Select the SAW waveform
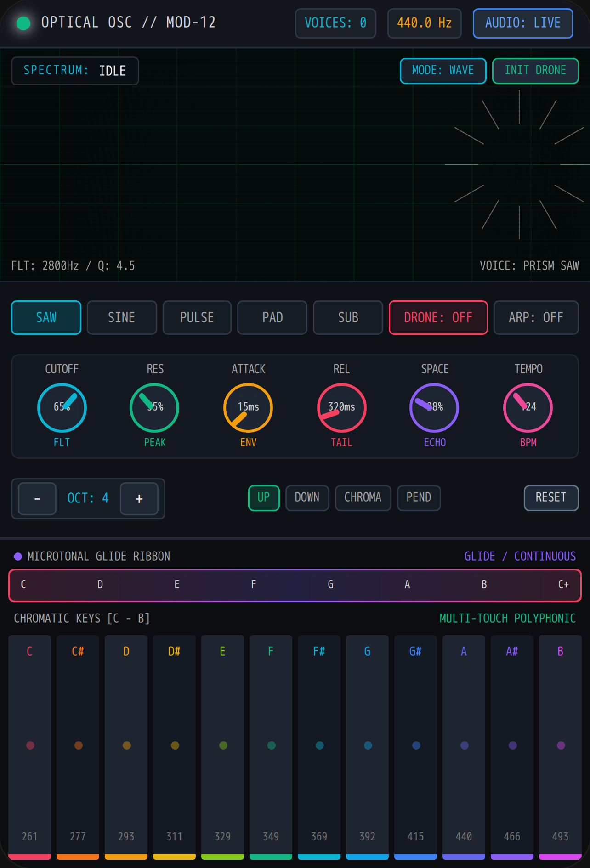Viewport: 590px width, 868px height. tap(46, 317)
